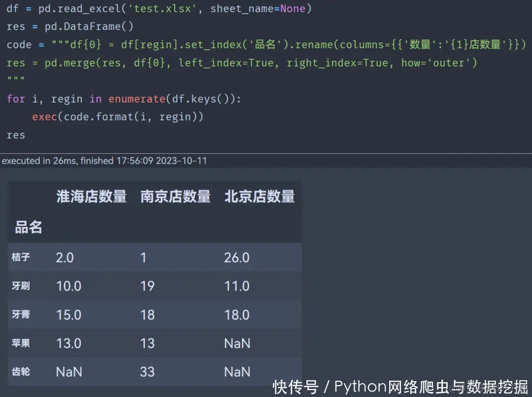
Task: Click the enumerate keyword in the for loop
Action: [137, 99]
